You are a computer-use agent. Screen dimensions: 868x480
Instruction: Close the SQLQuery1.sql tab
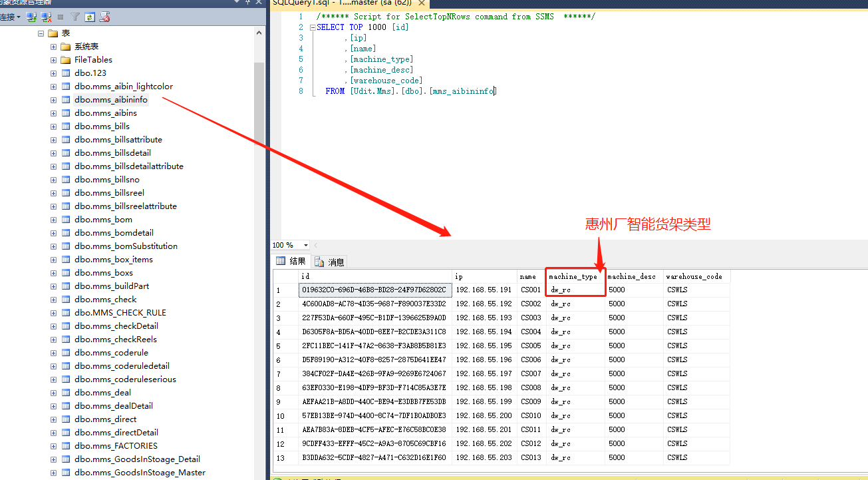tap(421, 3)
